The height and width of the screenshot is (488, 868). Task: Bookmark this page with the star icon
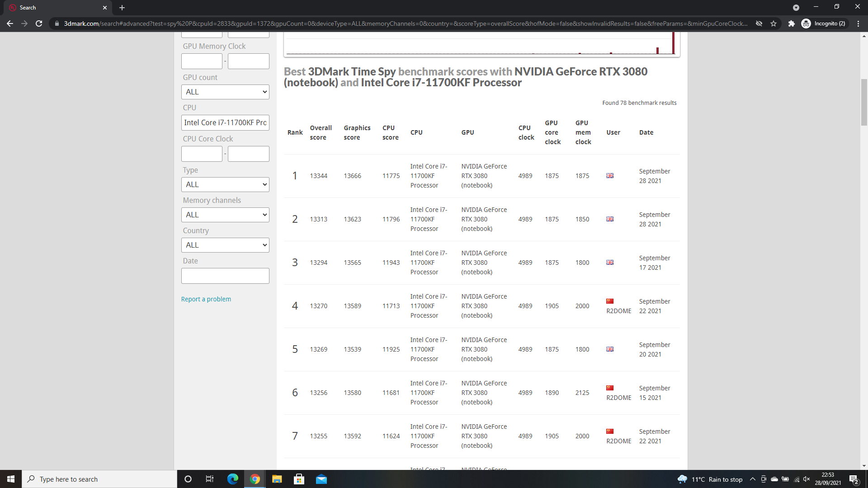click(774, 23)
